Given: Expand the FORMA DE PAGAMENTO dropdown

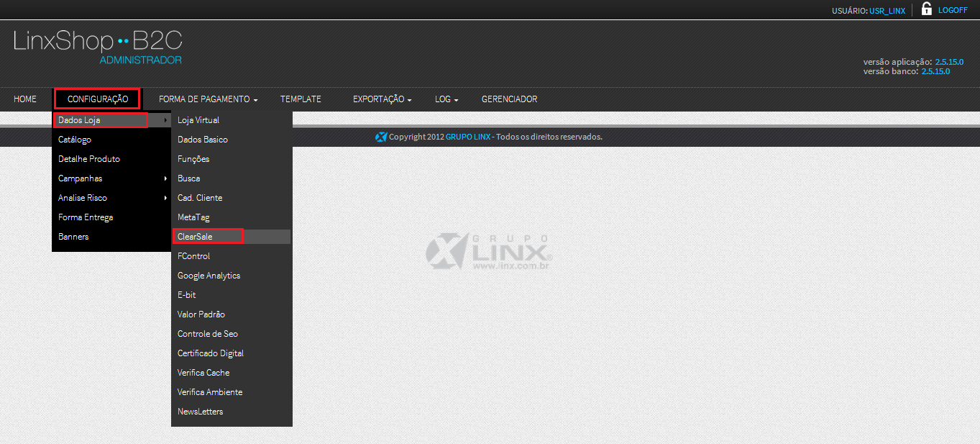Looking at the screenshot, I should pyautogui.click(x=208, y=99).
